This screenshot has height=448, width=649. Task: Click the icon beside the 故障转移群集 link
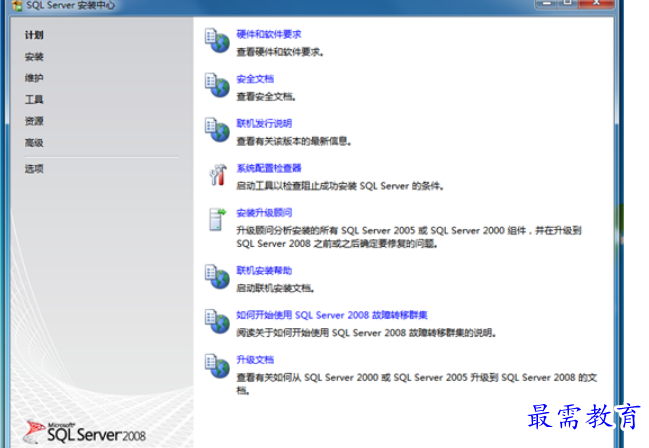217,321
